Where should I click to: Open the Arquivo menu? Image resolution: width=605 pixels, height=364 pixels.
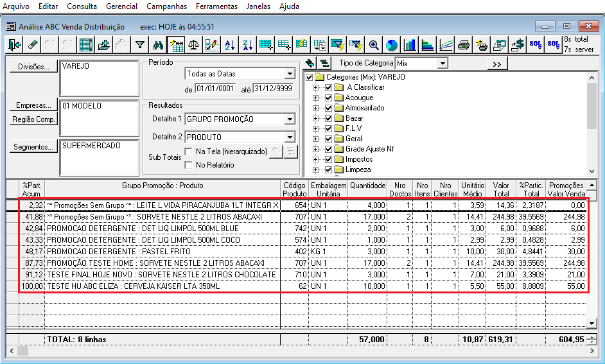point(16,6)
